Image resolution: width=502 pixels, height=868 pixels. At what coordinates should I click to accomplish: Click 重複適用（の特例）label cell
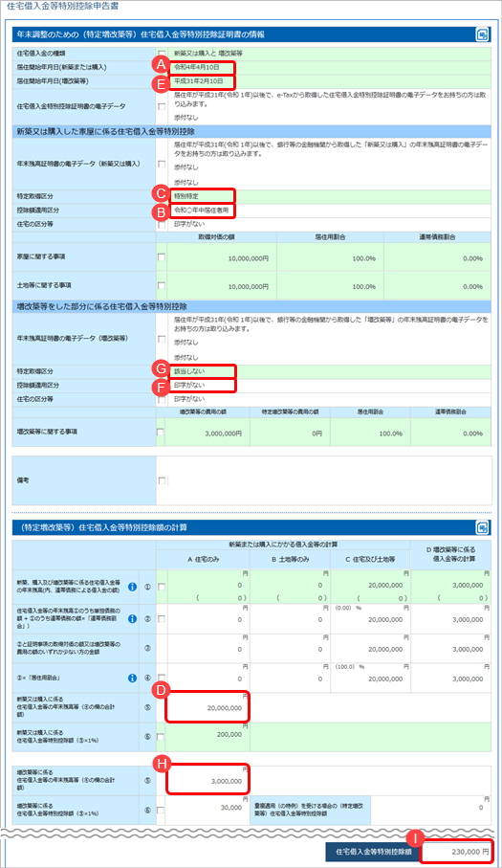(x=310, y=810)
